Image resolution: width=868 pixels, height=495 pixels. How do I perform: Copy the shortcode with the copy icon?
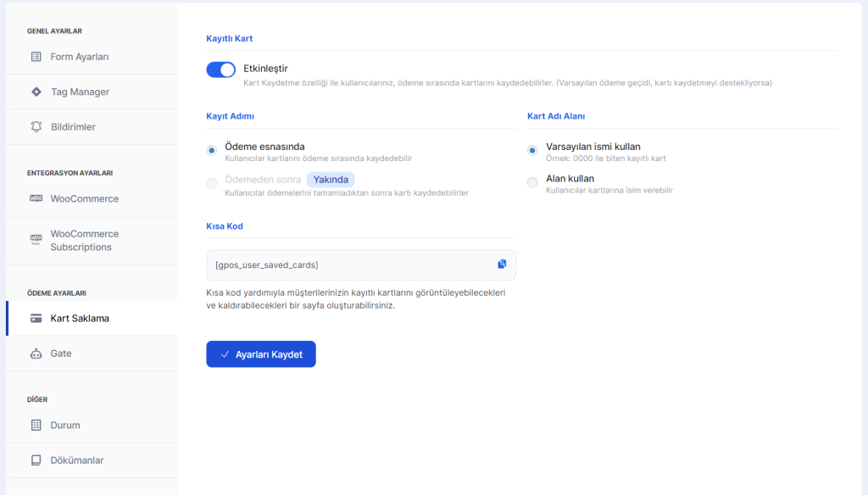pos(502,264)
